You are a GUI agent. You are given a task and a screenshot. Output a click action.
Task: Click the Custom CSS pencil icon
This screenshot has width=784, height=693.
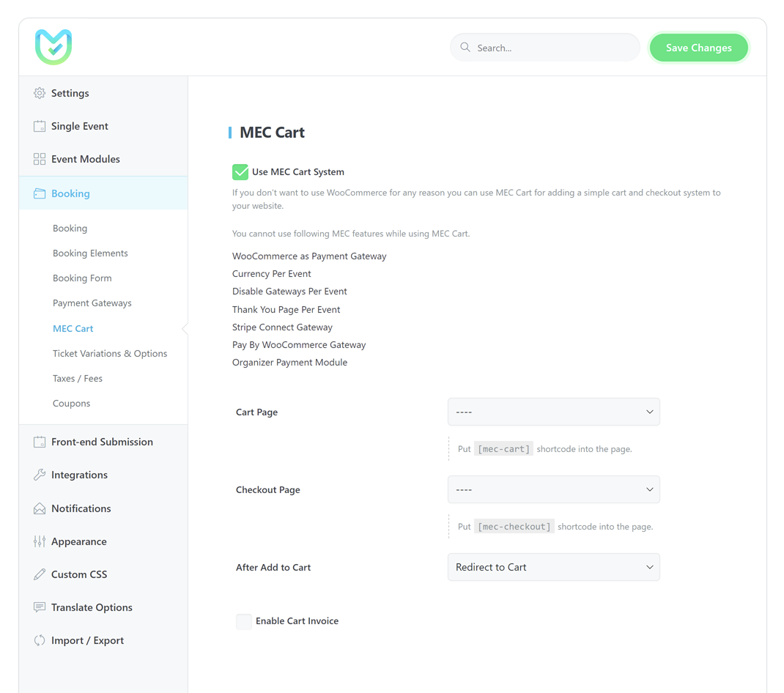[40, 574]
